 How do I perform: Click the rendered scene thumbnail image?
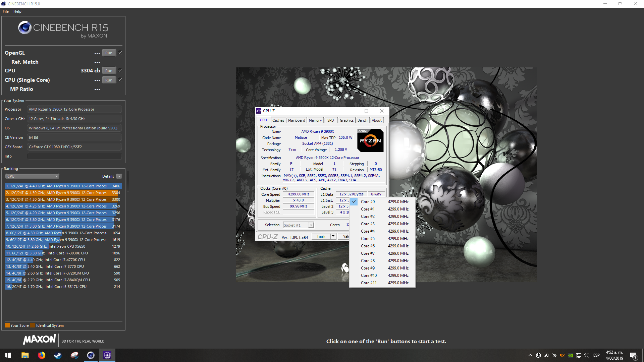coord(386,174)
